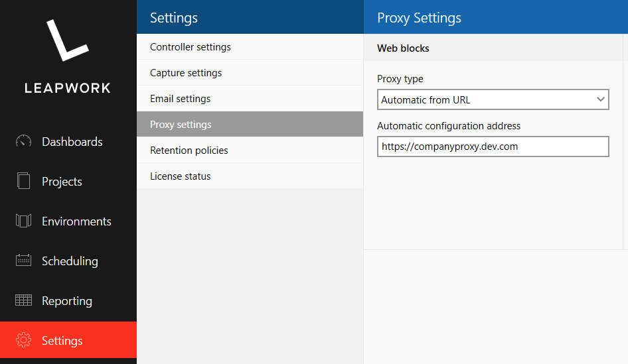Click the Dashboards gauge icon
628x364 pixels.
[x=23, y=141]
